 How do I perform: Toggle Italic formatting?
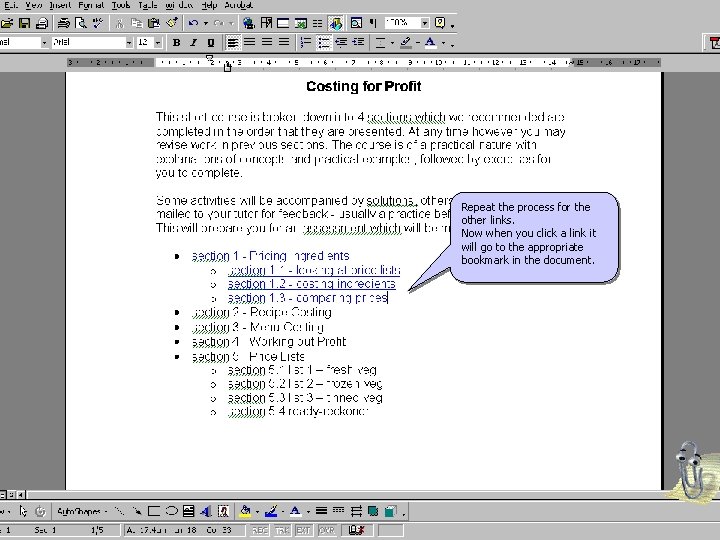[193, 43]
